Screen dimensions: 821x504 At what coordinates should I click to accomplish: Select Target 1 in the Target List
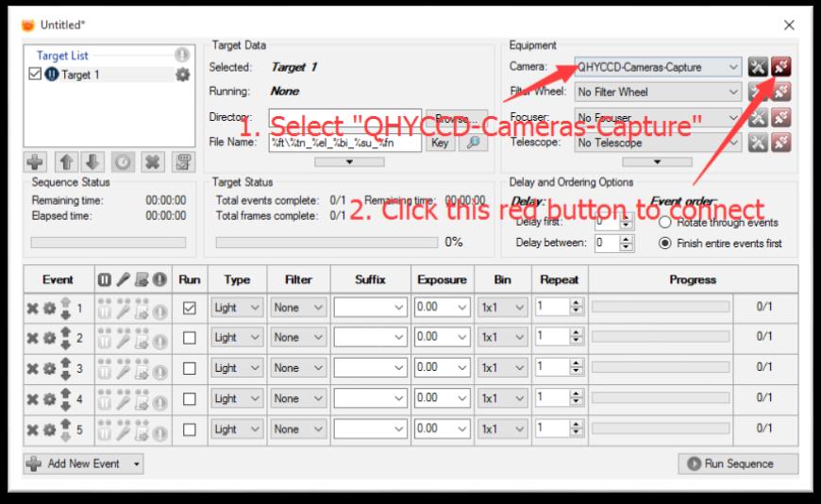[x=79, y=75]
